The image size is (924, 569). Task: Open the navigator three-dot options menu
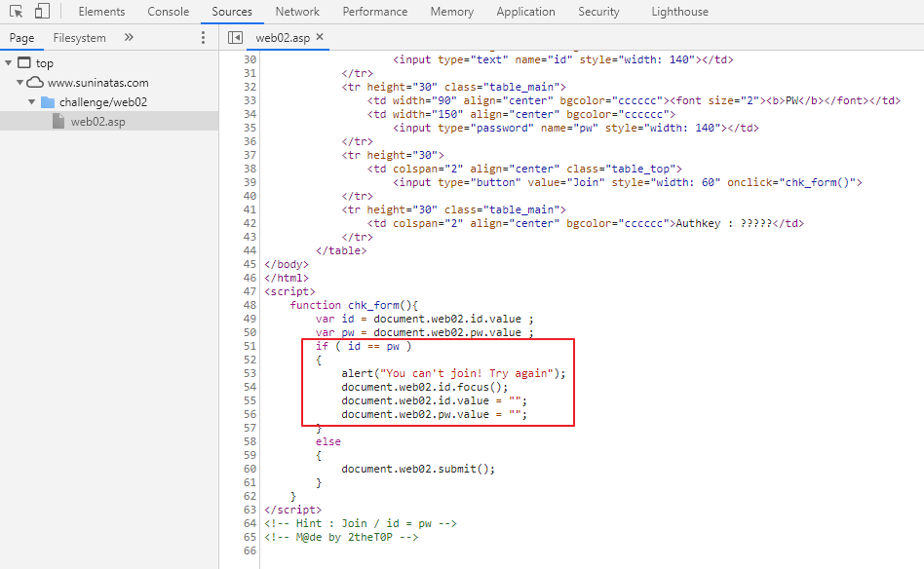pos(204,38)
